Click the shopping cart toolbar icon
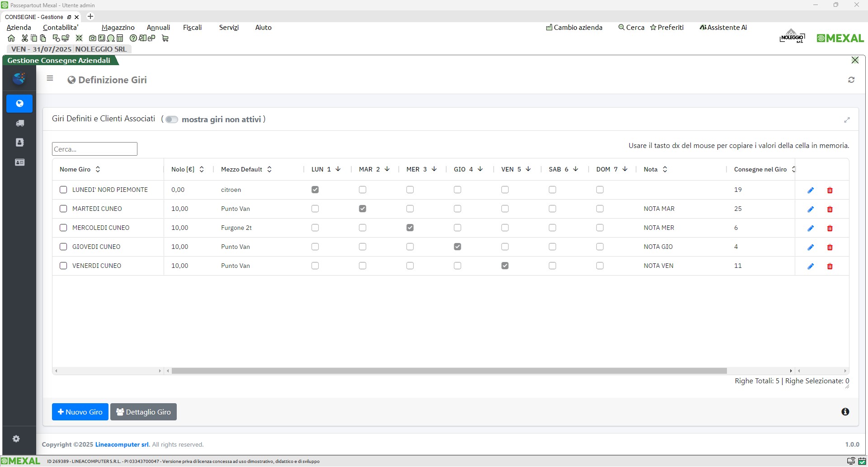 click(165, 38)
